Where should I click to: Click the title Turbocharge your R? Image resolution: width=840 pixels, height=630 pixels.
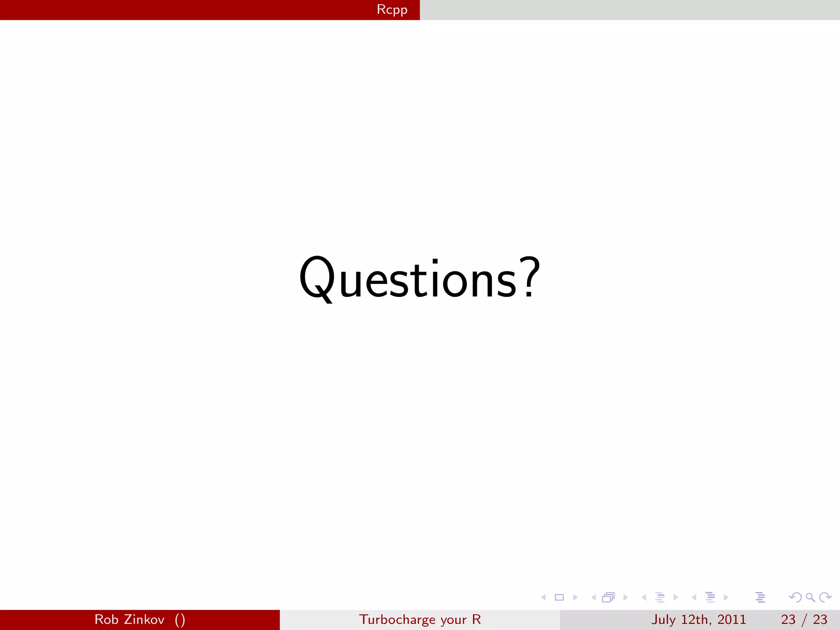[x=420, y=619]
